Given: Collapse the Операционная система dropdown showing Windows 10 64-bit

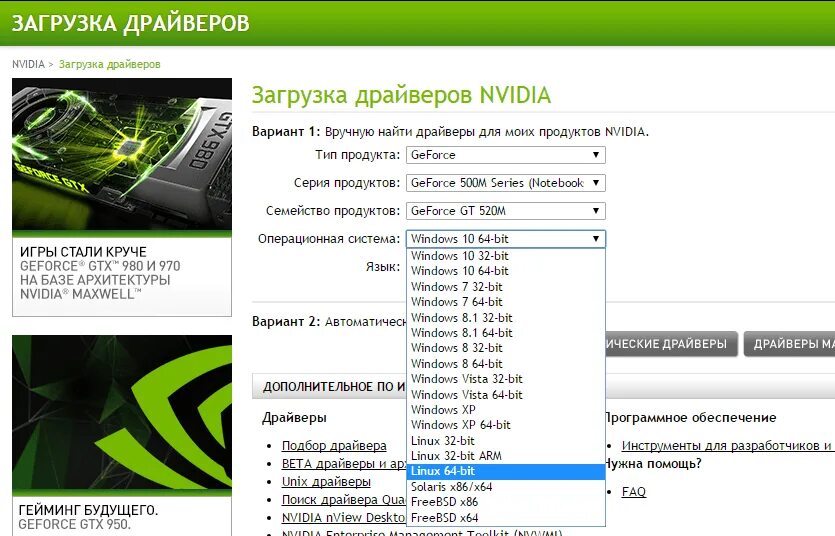Looking at the screenshot, I should pos(505,239).
